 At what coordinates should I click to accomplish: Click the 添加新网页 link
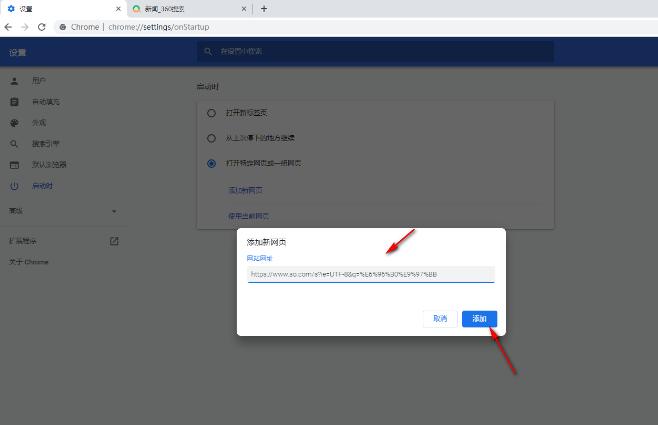(x=245, y=190)
